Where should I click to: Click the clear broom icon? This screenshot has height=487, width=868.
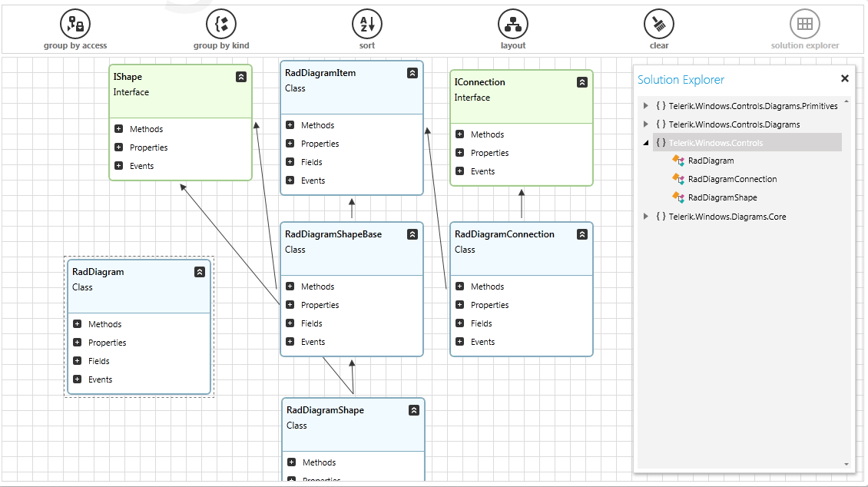pos(659,24)
